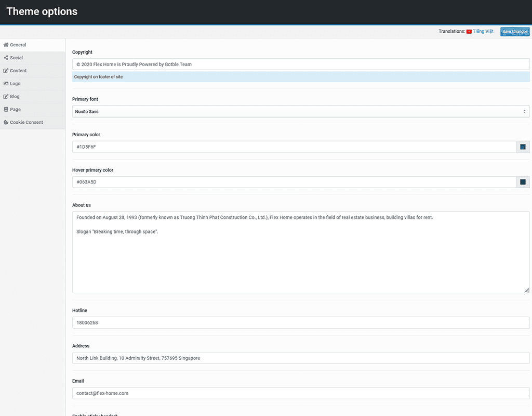Click the General home icon in sidebar
This screenshot has height=416, width=532.
pos(6,45)
